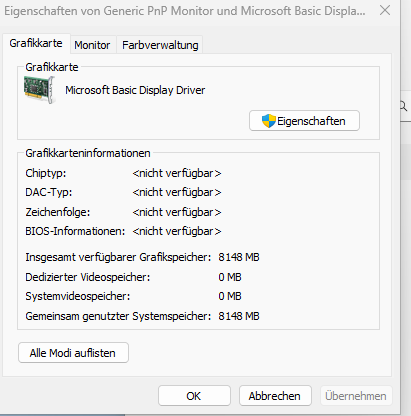The image size is (411, 416).
Task: Click the Chiptyp label
Action: pyautogui.click(x=46, y=173)
